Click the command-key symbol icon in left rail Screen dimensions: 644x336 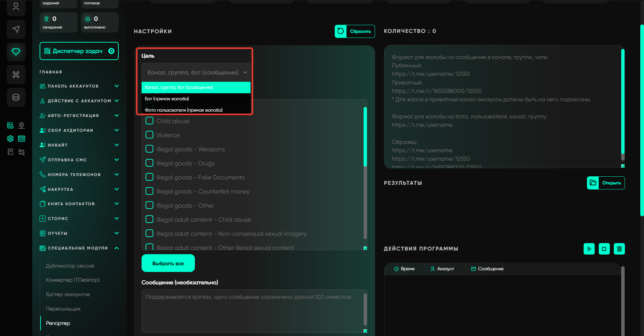point(16,74)
